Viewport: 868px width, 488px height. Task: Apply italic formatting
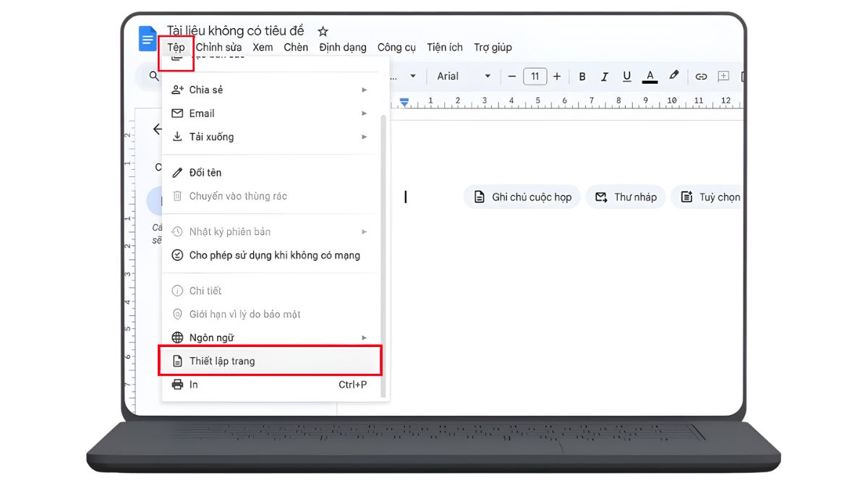[605, 76]
